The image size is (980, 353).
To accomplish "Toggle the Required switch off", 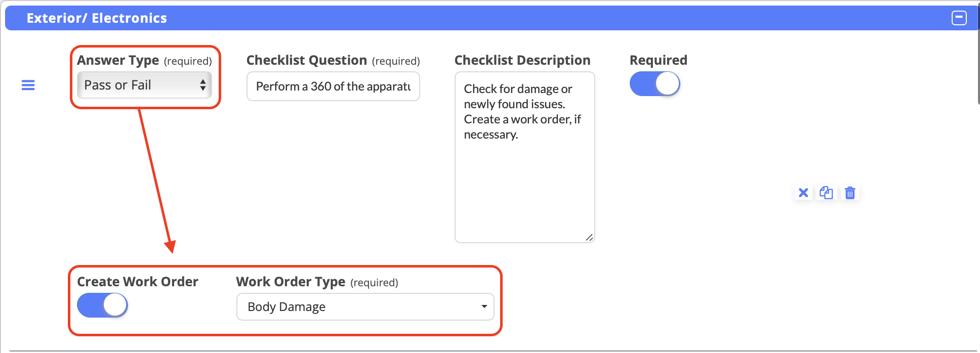I will [x=655, y=84].
